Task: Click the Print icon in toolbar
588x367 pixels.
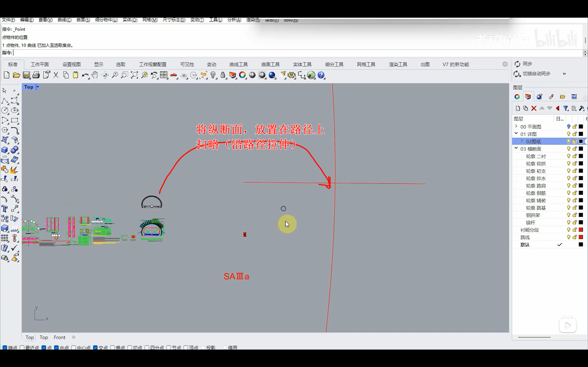Action: (36, 75)
